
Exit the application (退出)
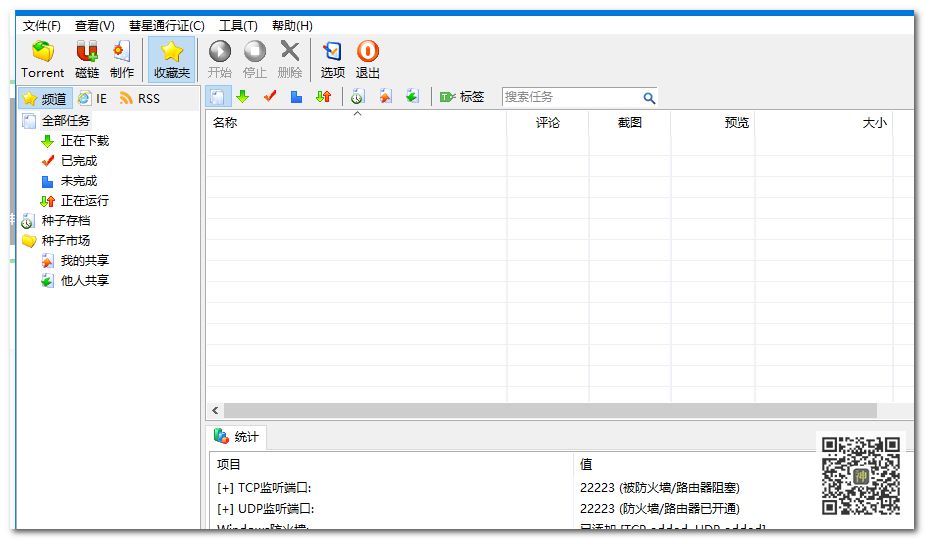(368, 59)
